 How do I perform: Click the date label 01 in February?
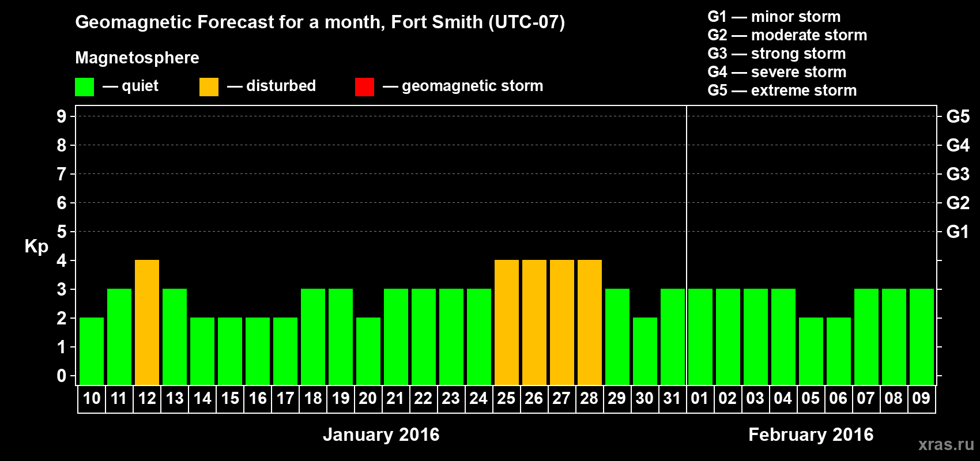click(x=700, y=399)
